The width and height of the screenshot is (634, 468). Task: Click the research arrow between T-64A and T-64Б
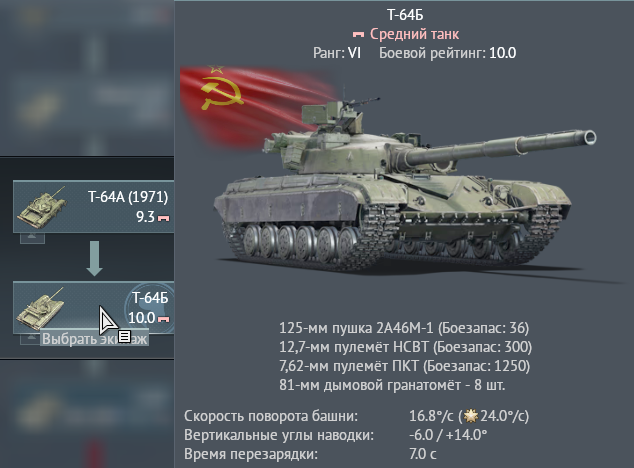(x=95, y=258)
